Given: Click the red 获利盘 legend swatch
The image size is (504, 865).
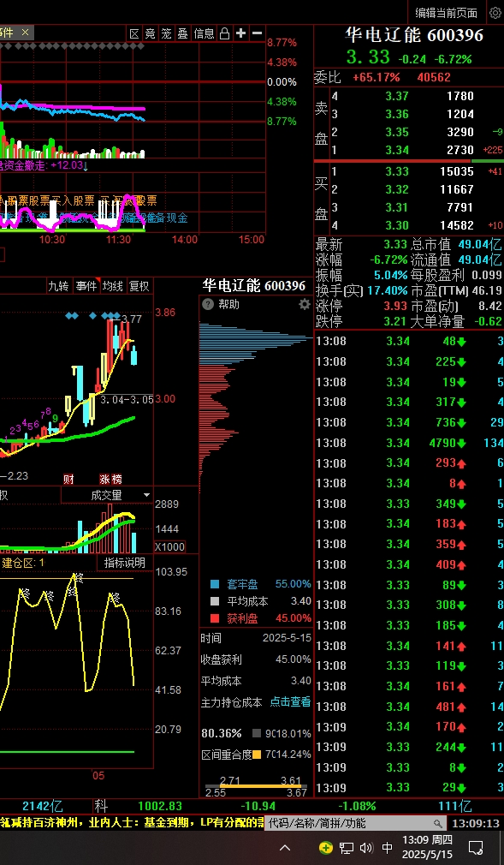Looking at the screenshot, I should point(215,618).
